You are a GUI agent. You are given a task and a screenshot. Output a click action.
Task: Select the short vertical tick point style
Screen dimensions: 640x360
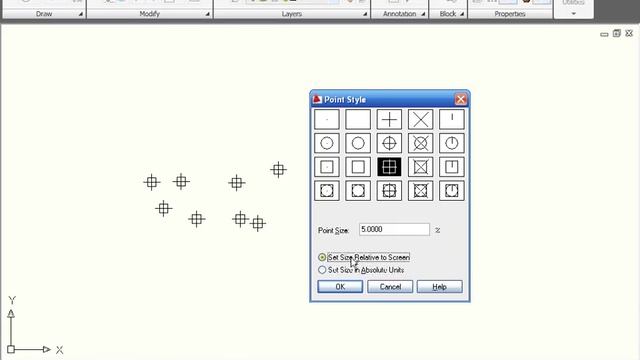[x=451, y=119]
